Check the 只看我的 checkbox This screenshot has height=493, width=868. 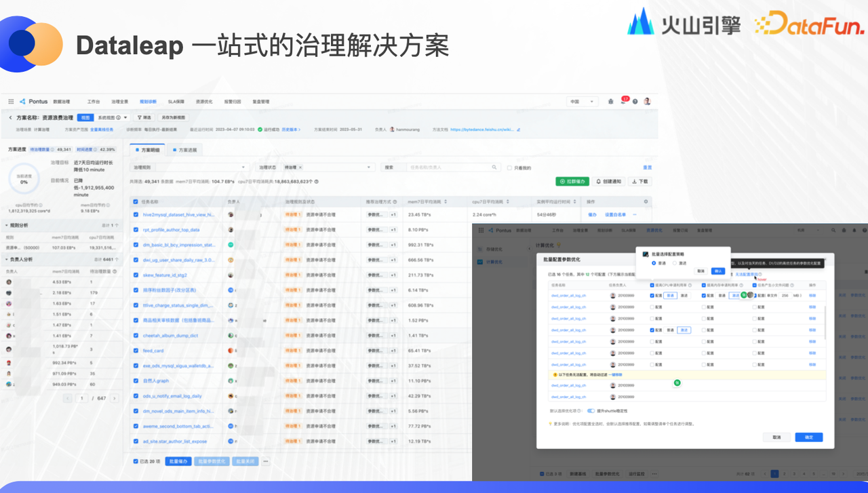(x=509, y=167)
